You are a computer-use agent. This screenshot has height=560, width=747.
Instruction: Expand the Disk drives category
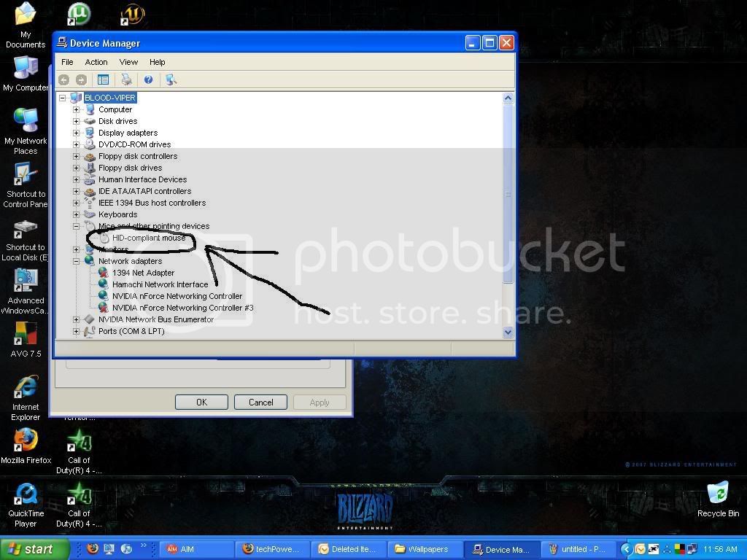[x=76, y=122]
